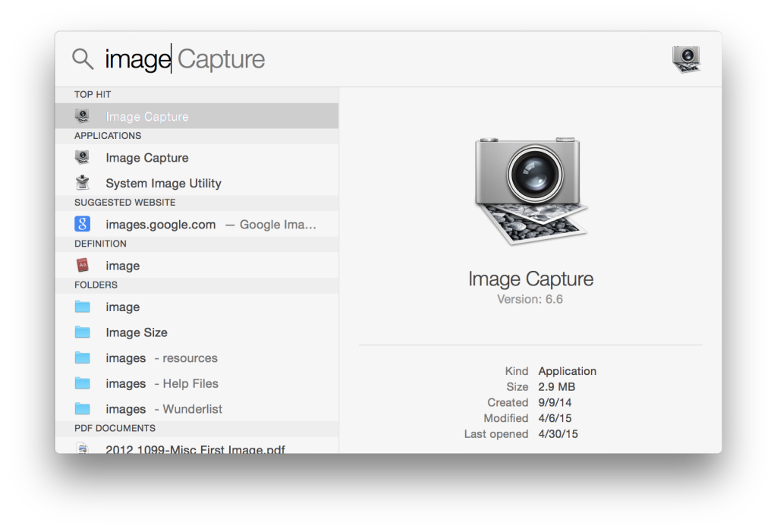The height and width of the screenshot is (532, 777).
Task: Click the folder icon next to 'Image Size'
Action: click(x=82, y=332)
